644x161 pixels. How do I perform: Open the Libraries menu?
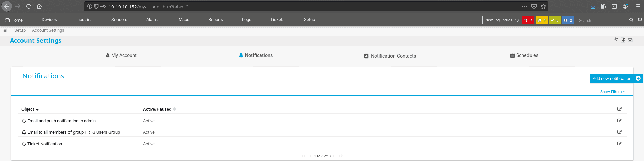point(84,20)
